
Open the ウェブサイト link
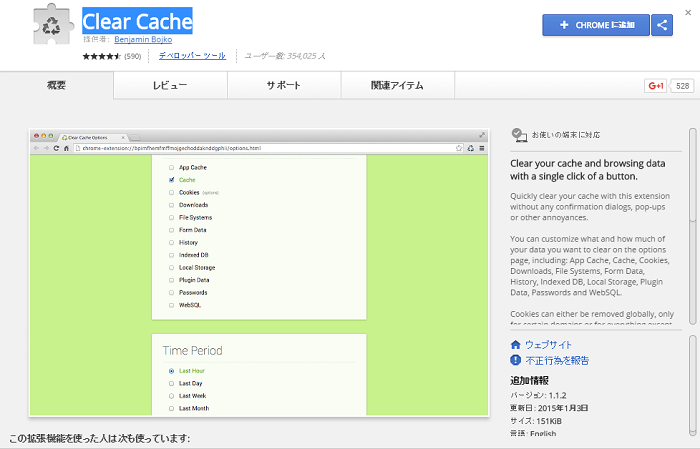(548, 345)
